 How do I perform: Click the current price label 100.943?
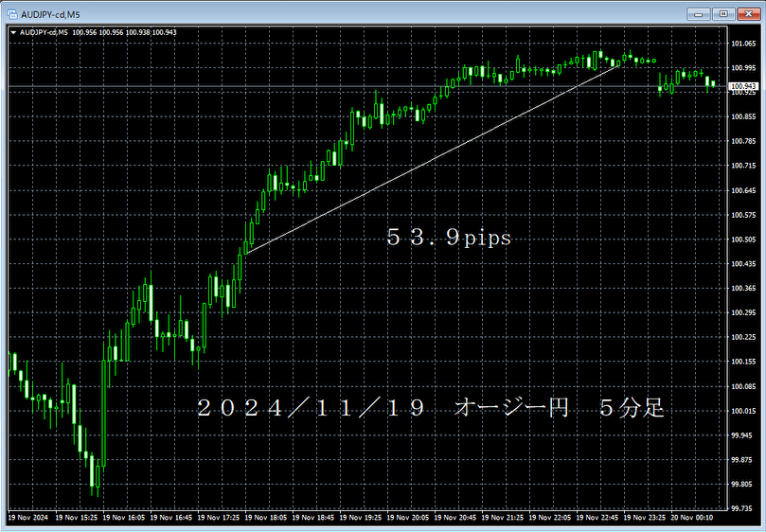click(x=743, y=86)
